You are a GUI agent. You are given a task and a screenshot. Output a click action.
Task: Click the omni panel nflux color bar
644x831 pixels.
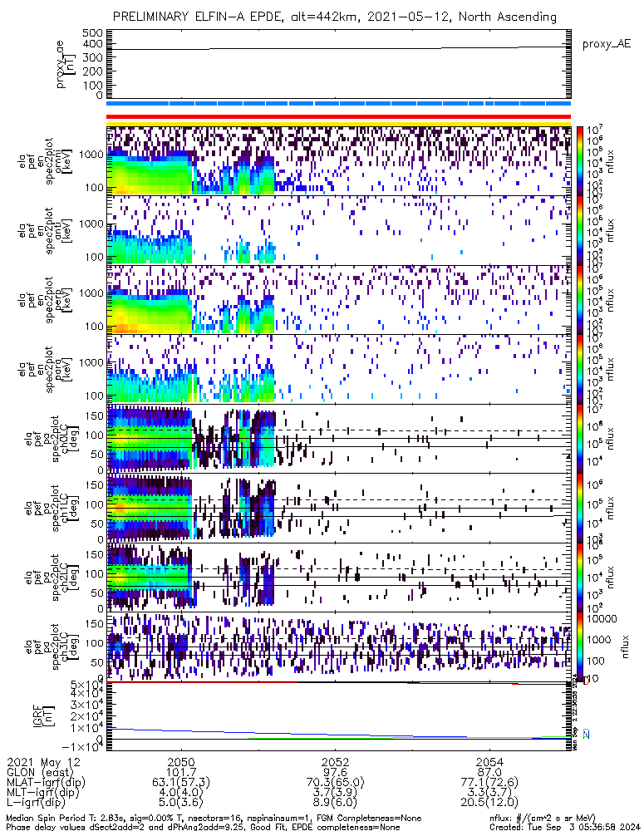pyautogui.click(x=580, y=161)
